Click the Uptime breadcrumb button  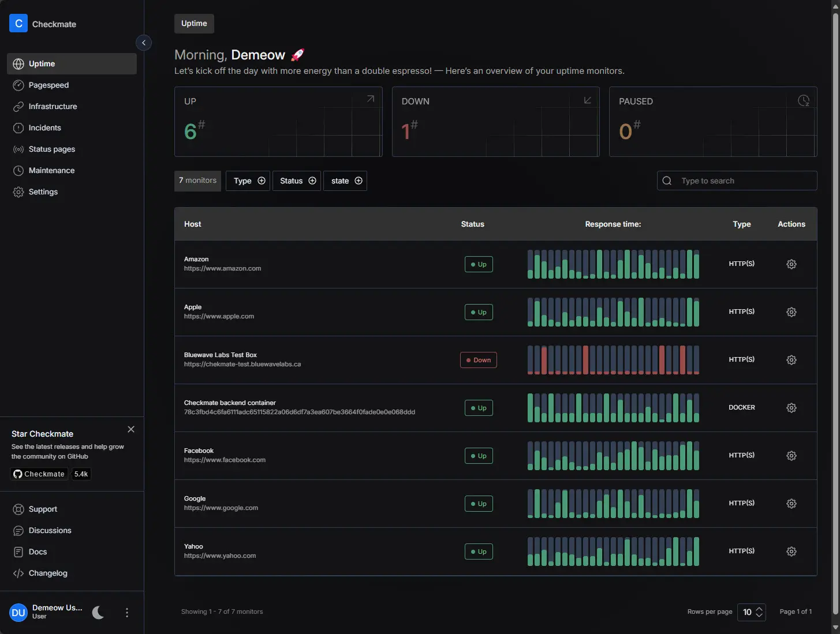(x=194, y=24)
